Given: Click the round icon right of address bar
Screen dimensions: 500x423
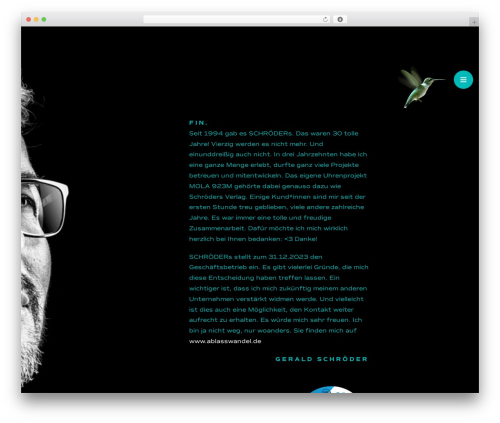Looking at the screenshot, I should point(340,19).
